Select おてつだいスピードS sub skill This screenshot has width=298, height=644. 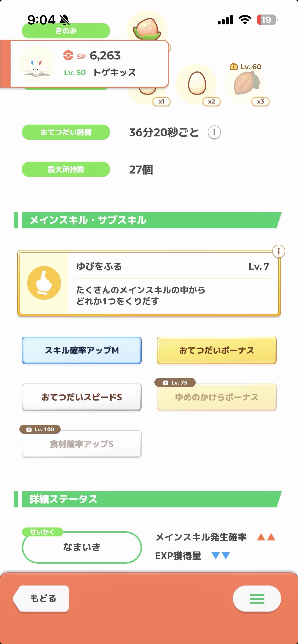click(x=82, y=397)
